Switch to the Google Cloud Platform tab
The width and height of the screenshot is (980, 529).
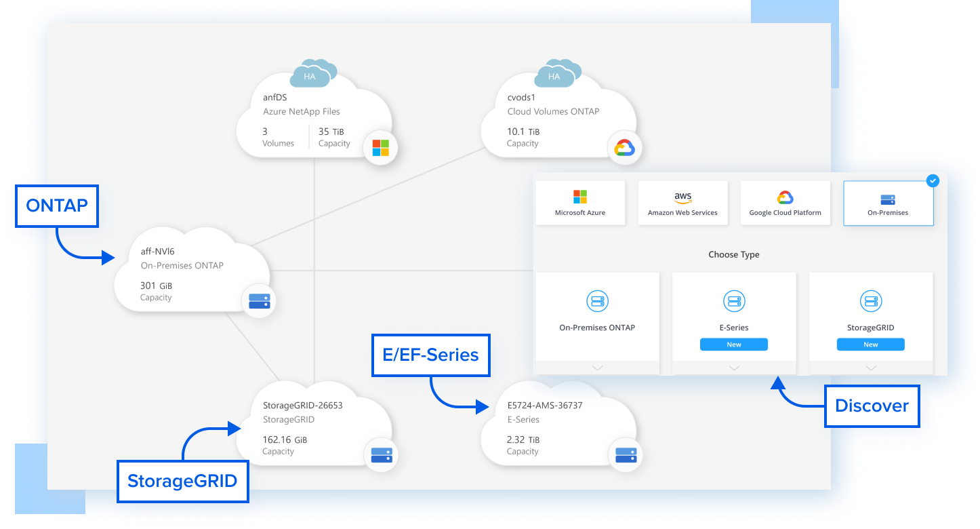point(785,203)
